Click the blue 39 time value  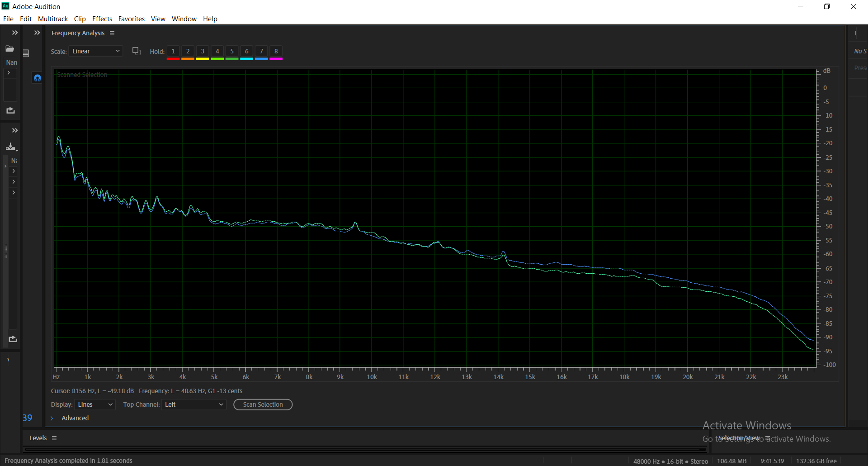(x=28, y=418)
